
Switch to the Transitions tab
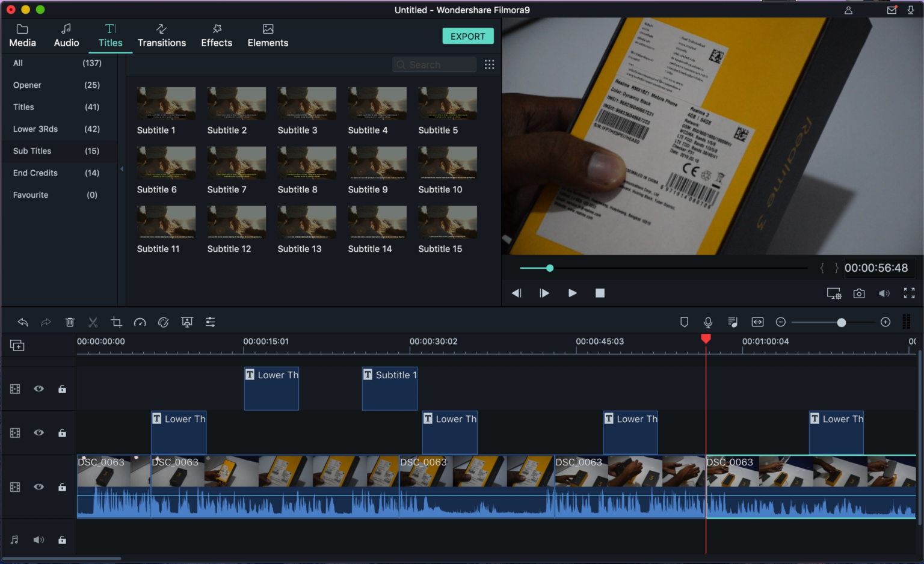(x=161, y=35)
